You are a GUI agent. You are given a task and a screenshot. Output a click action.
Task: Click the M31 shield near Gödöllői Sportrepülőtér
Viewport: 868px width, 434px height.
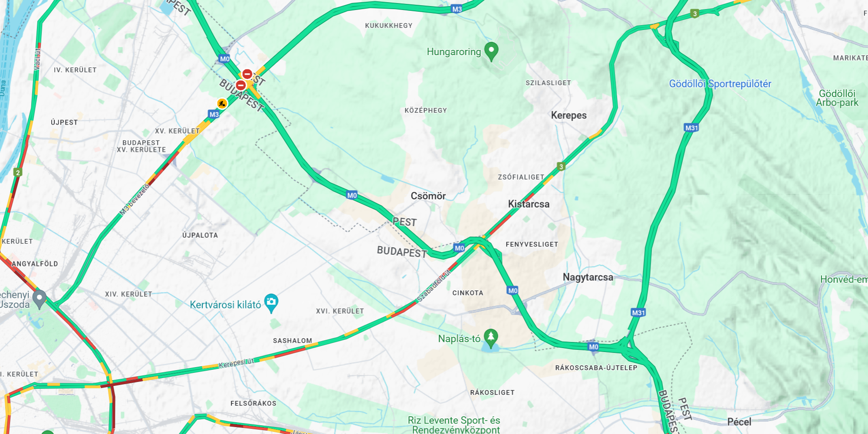click(691, 128)
